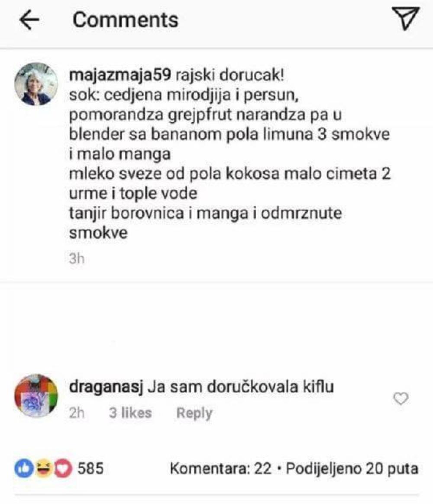
Task: Open the direct message paper plane icon
Action: tap(406, 19)
